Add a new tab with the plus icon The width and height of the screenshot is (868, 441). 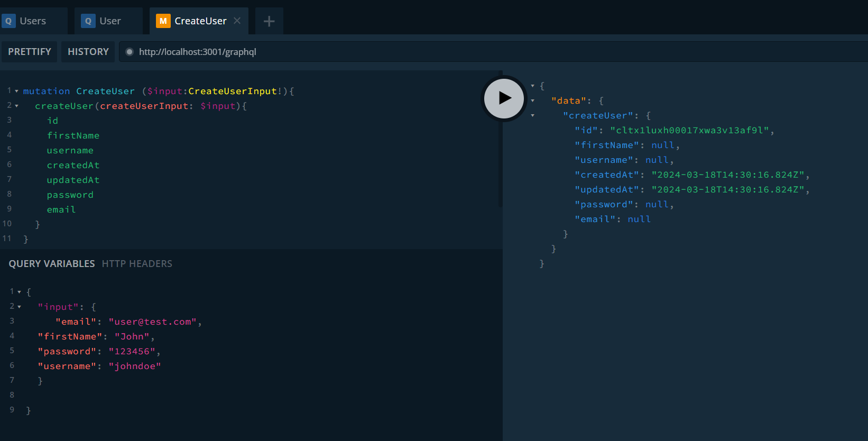[269, 21]
